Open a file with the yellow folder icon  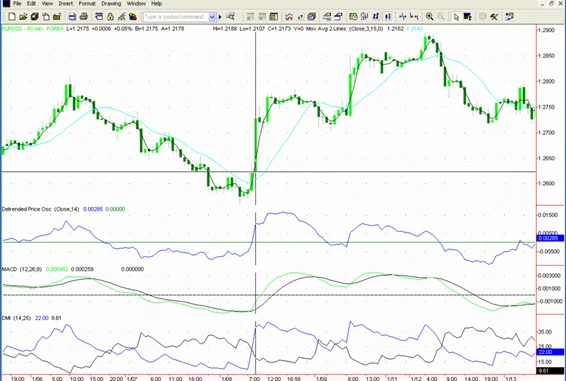click(23, 17)
